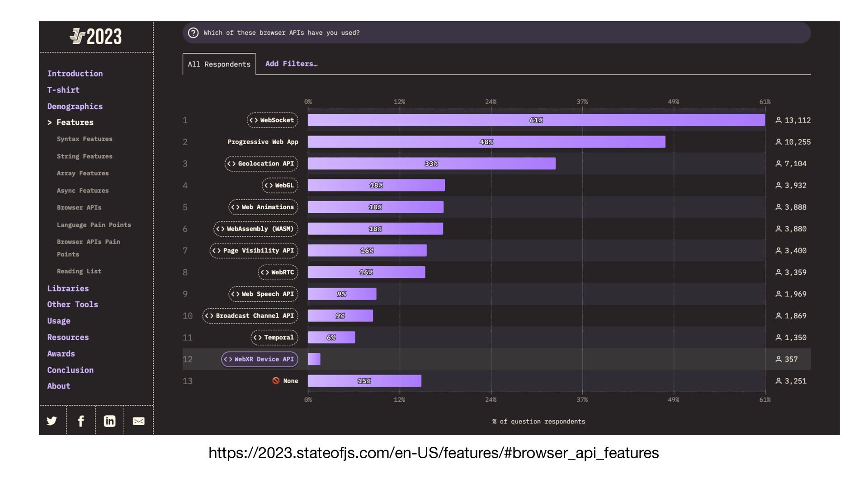Click Progressive Web App 48% bar
This screenshot has height=488, width=868.
click(x=486, y=142)
